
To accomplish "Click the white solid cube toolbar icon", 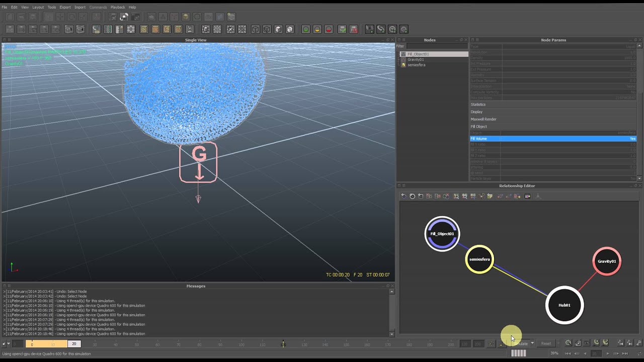I will click(x=278, y=29).
